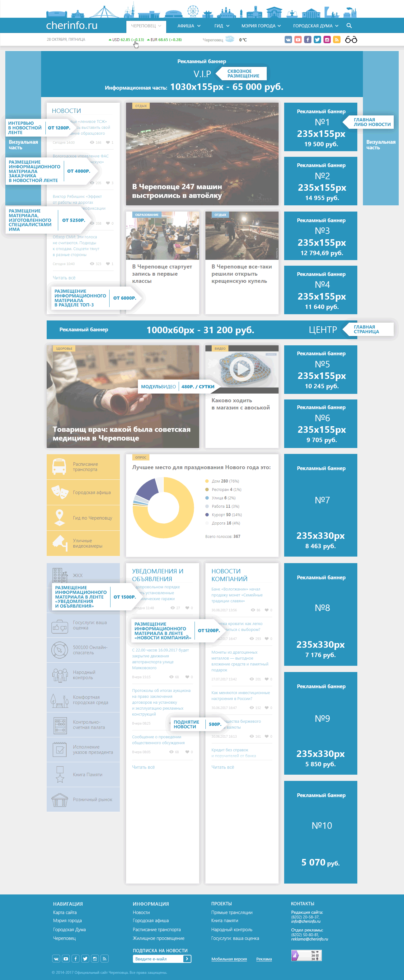Submit the newsletter subscription arrow button
The image size is (404, 980).
tap(187, 959)
